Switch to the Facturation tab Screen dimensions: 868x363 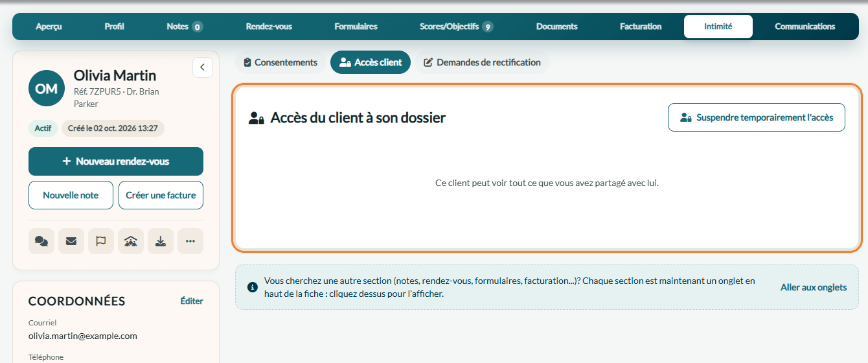coord(641,27)
